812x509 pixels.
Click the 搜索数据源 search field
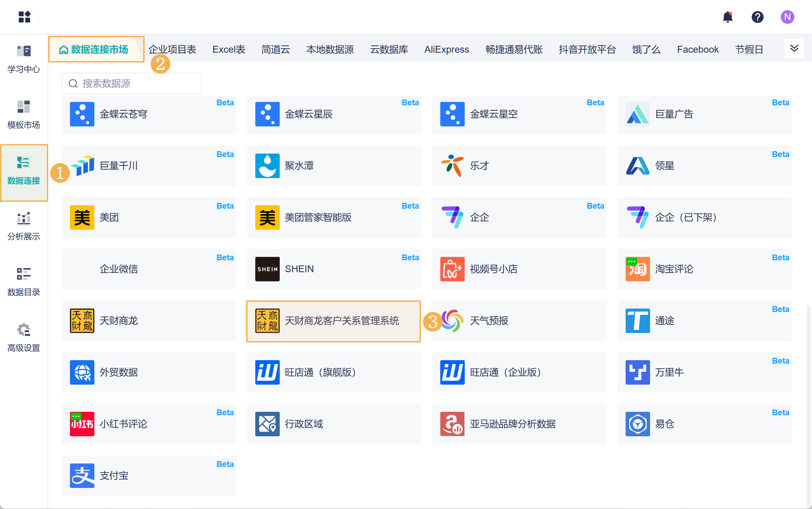132,84
